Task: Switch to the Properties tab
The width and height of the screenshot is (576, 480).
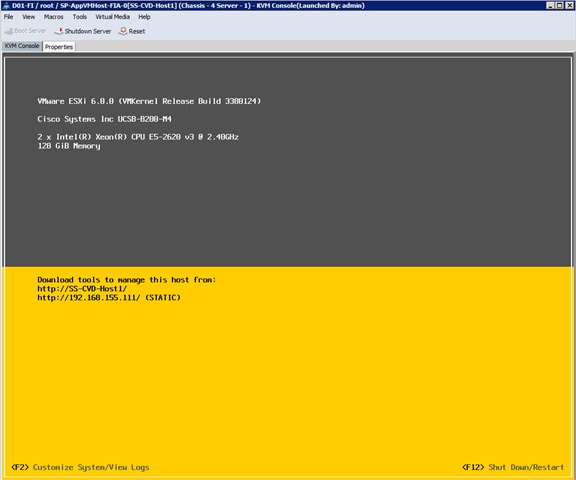Action: [59, 47]
